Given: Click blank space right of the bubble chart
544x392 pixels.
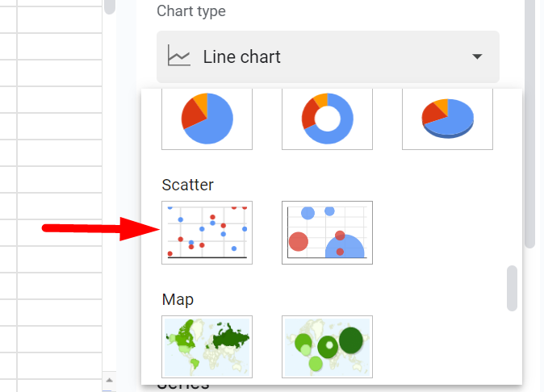Looking at the screenshot, I should [x=444, y=232].
